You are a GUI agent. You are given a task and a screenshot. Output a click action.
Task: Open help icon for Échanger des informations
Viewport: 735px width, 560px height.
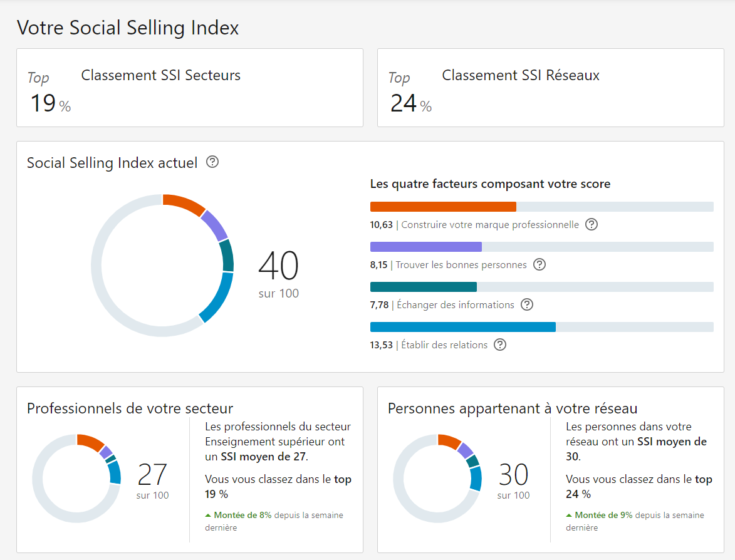(x=527, y=304)
